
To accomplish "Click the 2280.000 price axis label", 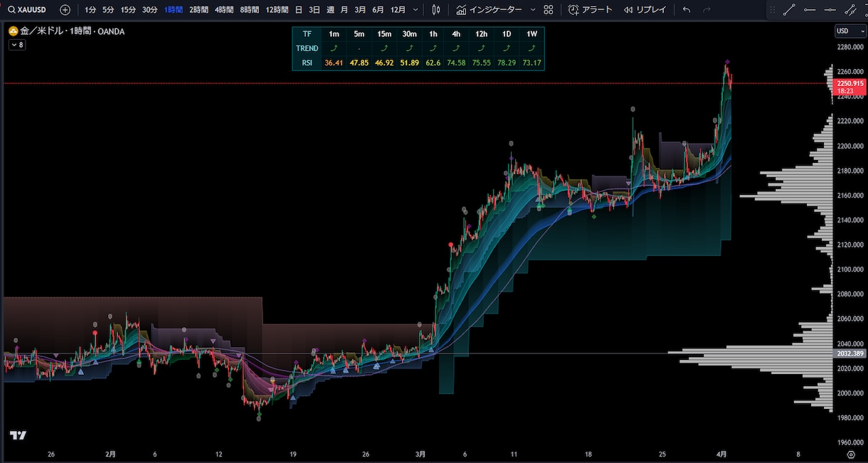I will (x=850, y=47).
